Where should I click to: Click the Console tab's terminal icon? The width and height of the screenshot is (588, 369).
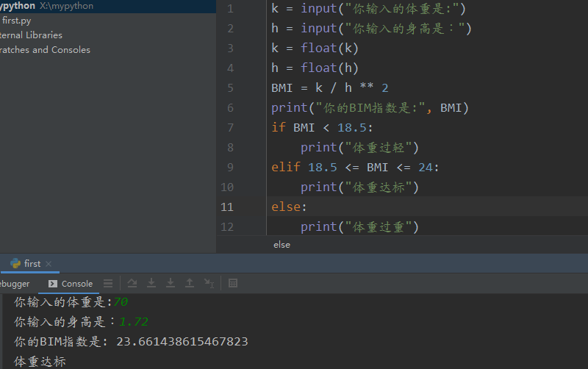point(53,284)
